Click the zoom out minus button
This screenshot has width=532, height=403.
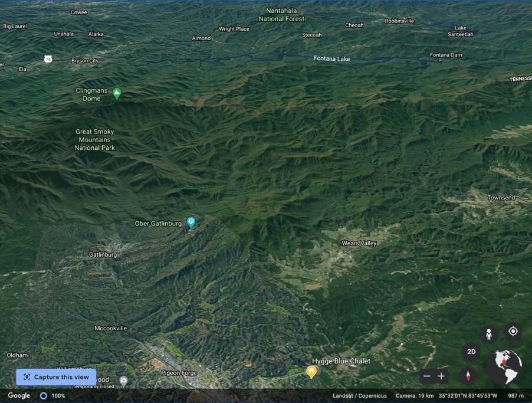tap(427, 376)
